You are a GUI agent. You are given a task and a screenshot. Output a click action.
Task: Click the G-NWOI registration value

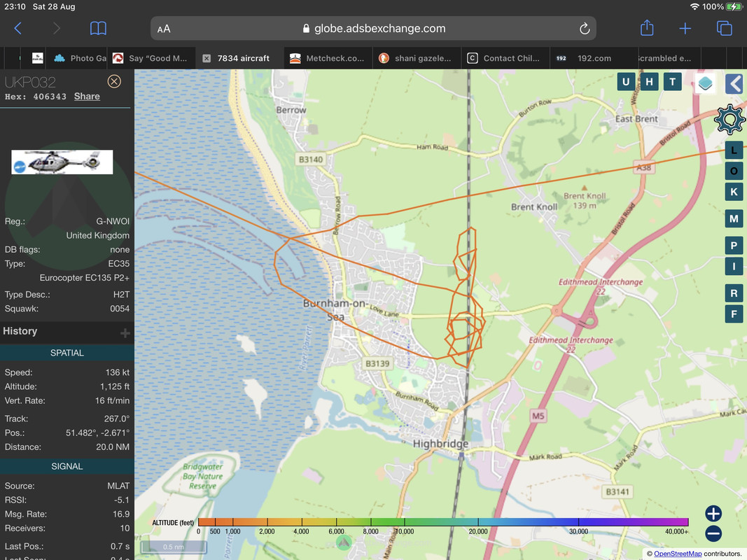pyautogui.click(x=113, y=221)
